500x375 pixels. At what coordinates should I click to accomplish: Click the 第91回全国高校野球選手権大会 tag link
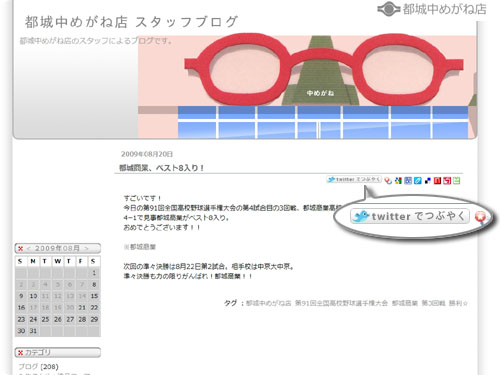pos(341,303)
